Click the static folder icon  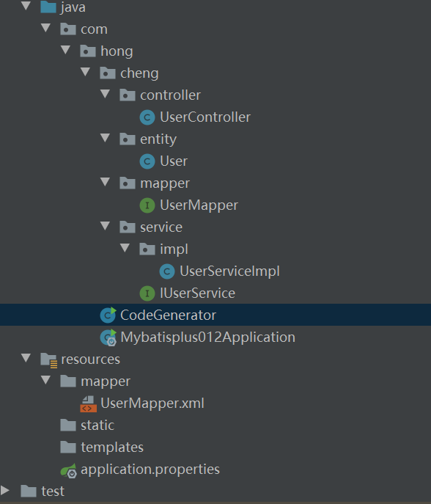pyautogui.click(x=68, y=426)
